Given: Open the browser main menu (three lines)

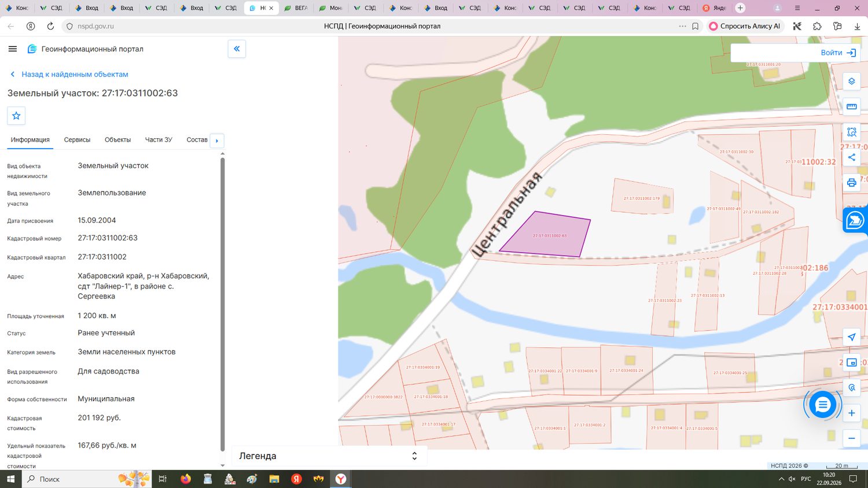Looking at the screenshot, I should pyautogui.click(x=797, y=8).
